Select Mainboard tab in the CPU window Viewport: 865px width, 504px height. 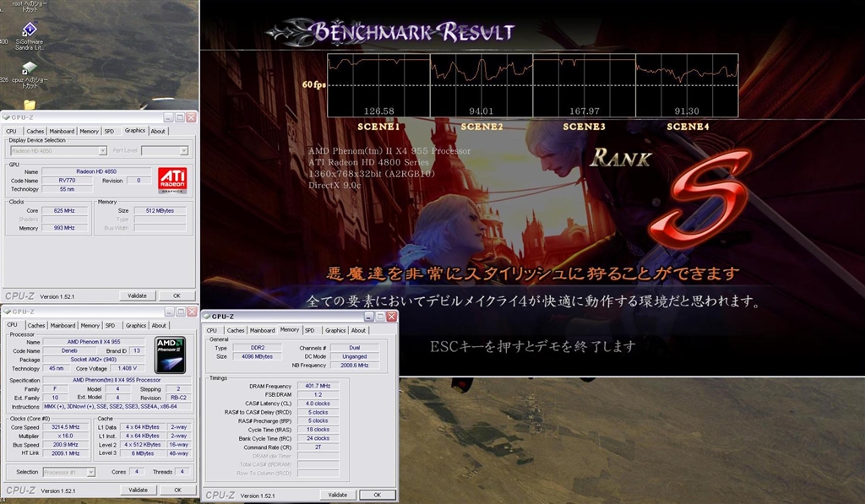coord(63,325)
